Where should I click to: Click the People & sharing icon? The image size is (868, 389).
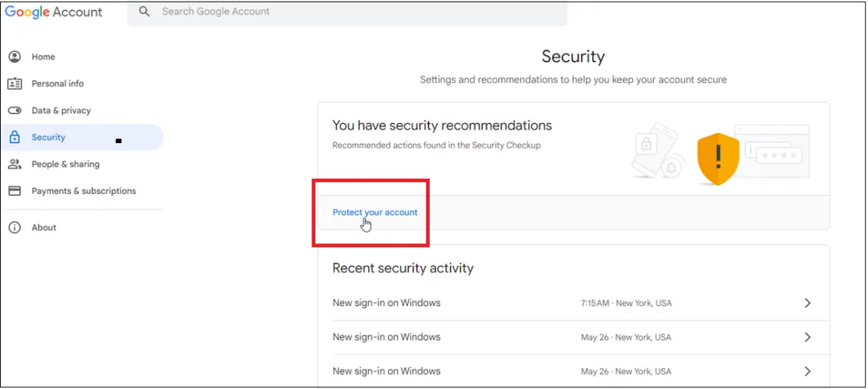(14, 164)
